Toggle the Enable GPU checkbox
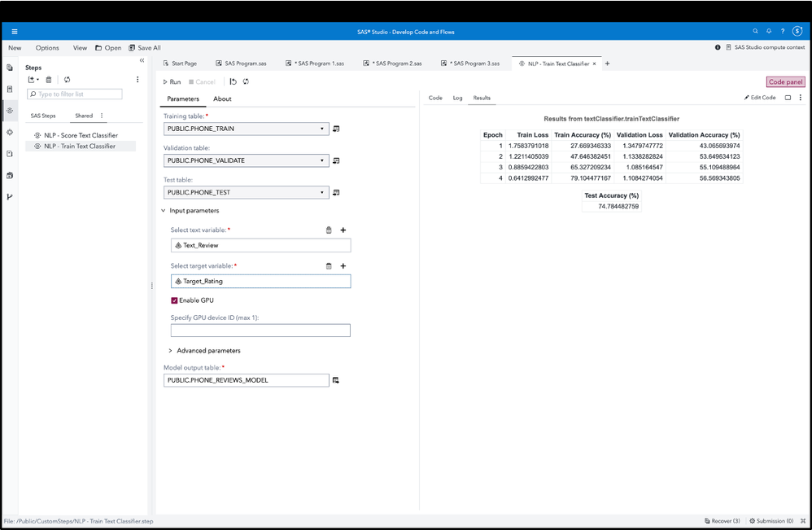Image resolution: width=812 pixels, height=530 pixels. (174, 300)
